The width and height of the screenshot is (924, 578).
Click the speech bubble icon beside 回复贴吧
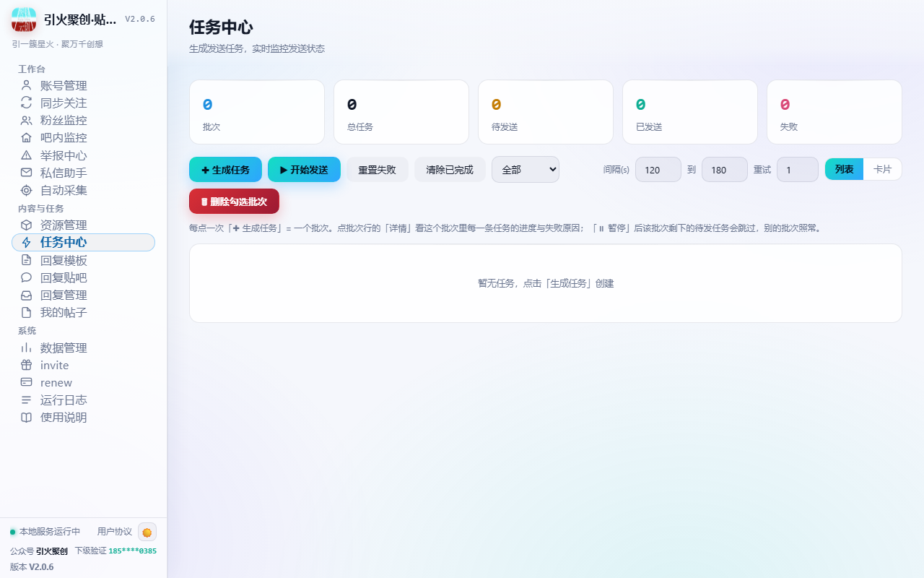[27, 277]
